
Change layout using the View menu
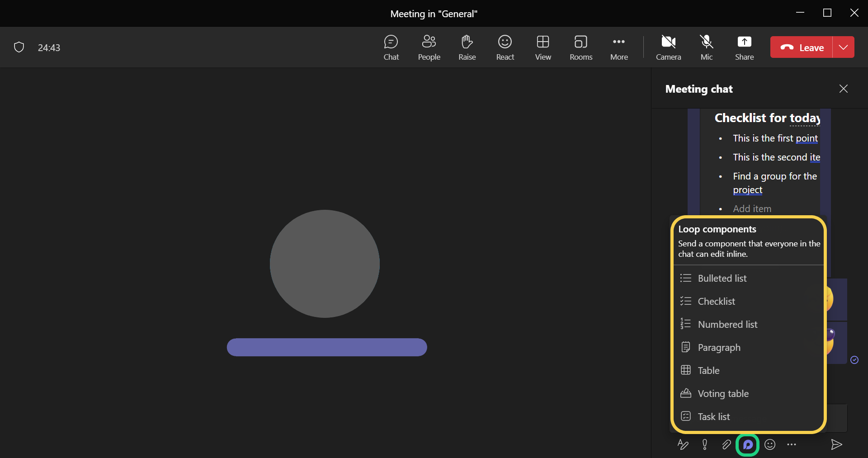(542, 47)
